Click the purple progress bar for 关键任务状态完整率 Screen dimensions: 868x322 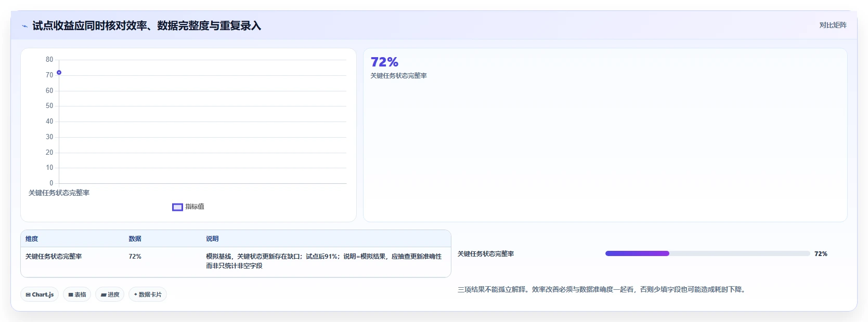click(637, 253)
